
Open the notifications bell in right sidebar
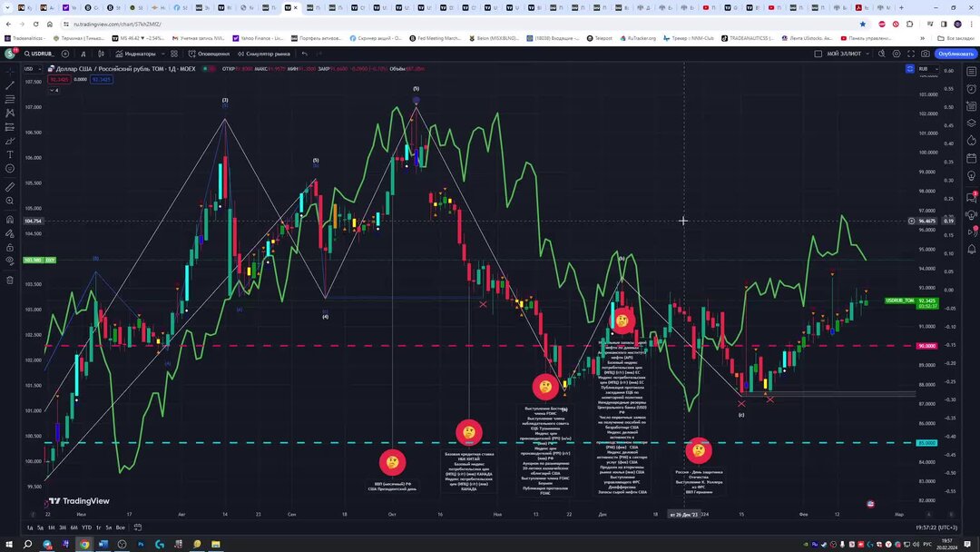[971, 250]
